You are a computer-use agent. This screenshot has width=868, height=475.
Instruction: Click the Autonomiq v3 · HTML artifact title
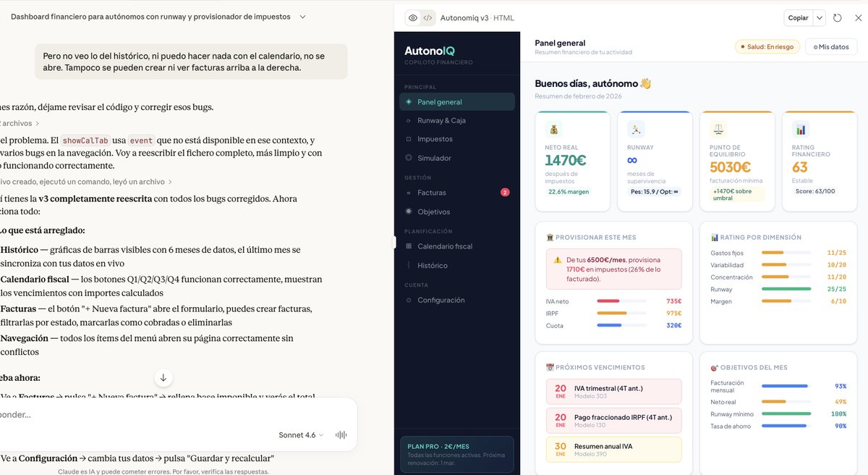(x=477, y=18)
